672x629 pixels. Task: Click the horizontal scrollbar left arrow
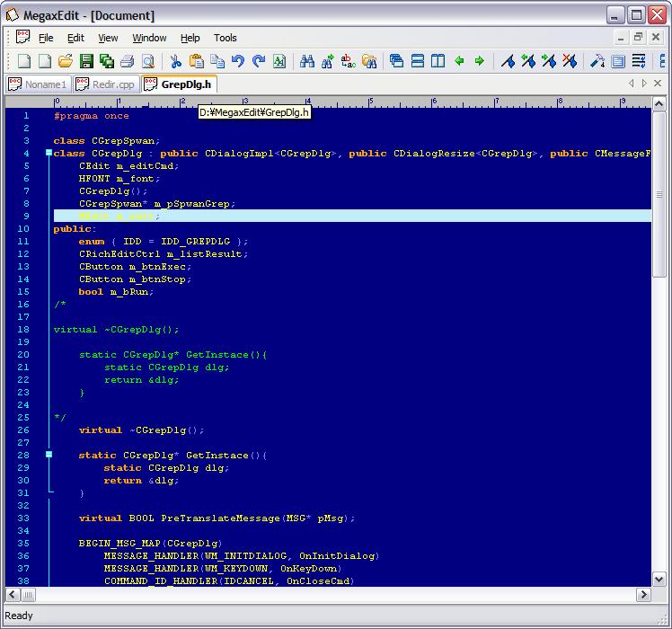[x=12, y=595]
